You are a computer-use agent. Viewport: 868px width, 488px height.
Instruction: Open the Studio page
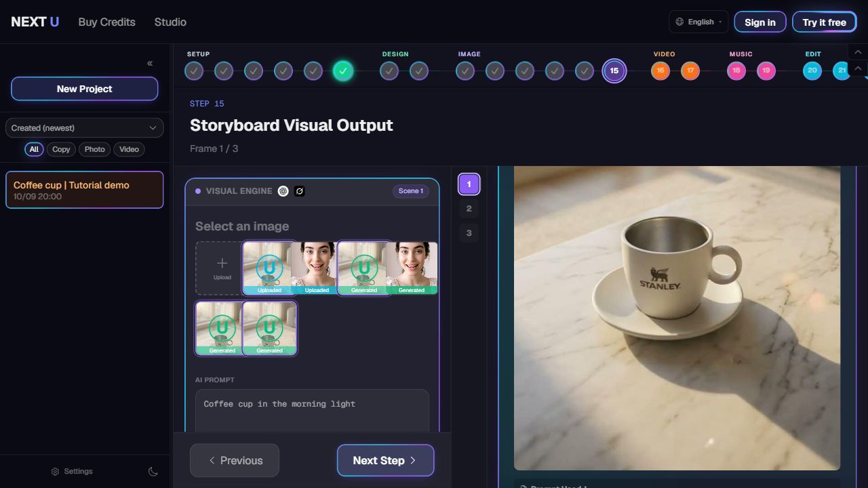(170, 22)
